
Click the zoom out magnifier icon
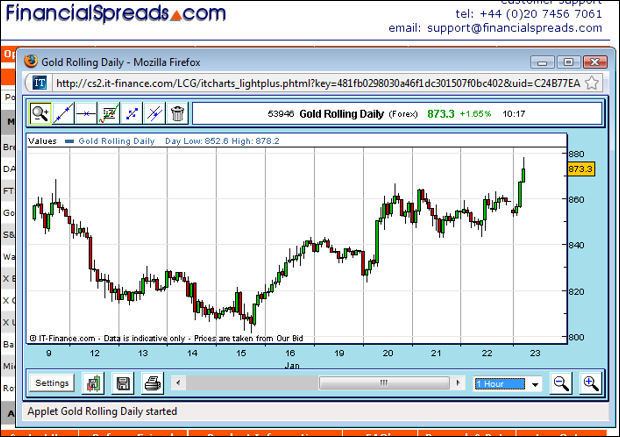click(561, 383)
